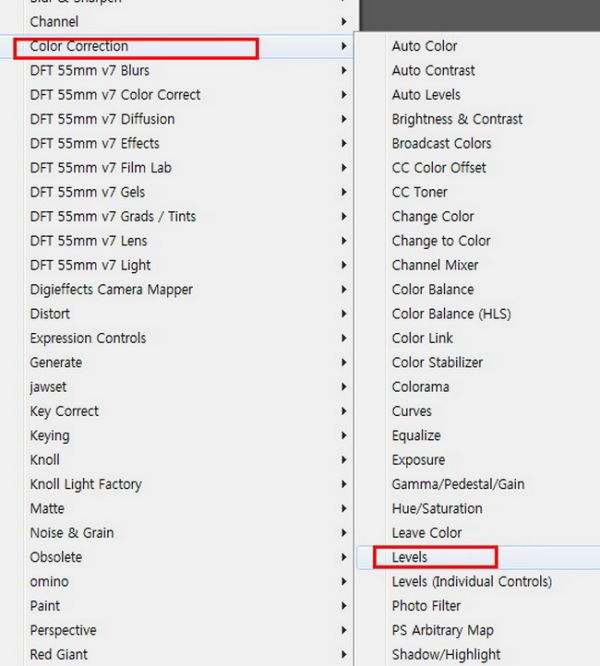The height and width of the screenshot is (666, 600).
Task: Select Levels from Color Correction submenu
Action: click(409, 557)
